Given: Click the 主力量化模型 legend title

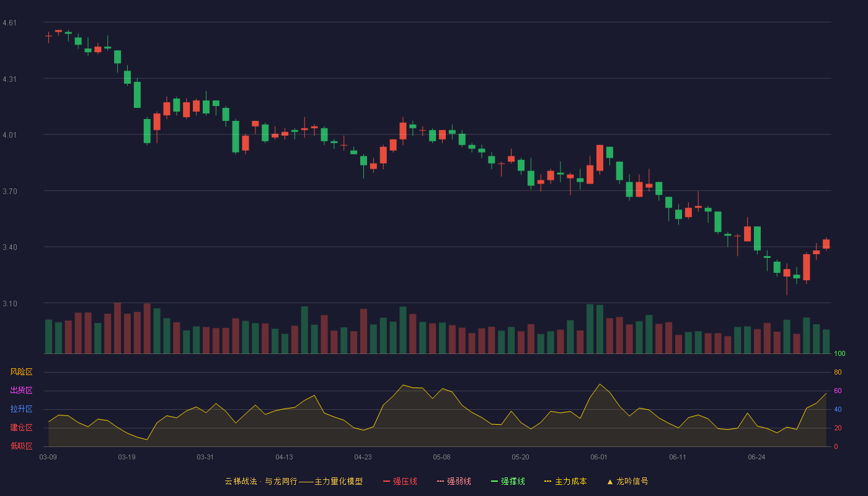Looking at the screenshot, I should point(339,481).
